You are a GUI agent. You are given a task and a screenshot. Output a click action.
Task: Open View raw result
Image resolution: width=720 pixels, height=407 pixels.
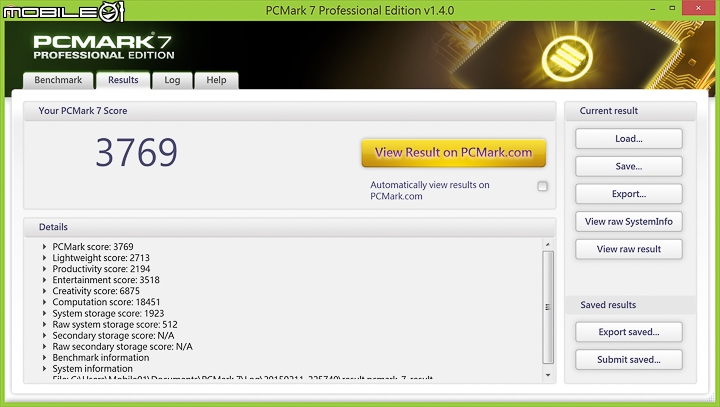pos(629,249)
